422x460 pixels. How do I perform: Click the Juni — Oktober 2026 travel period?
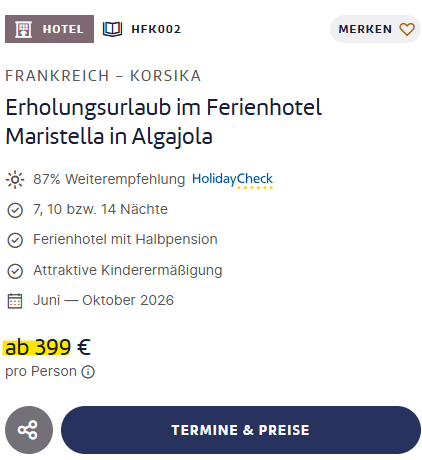pyautogui.click(x=103, y=300)
